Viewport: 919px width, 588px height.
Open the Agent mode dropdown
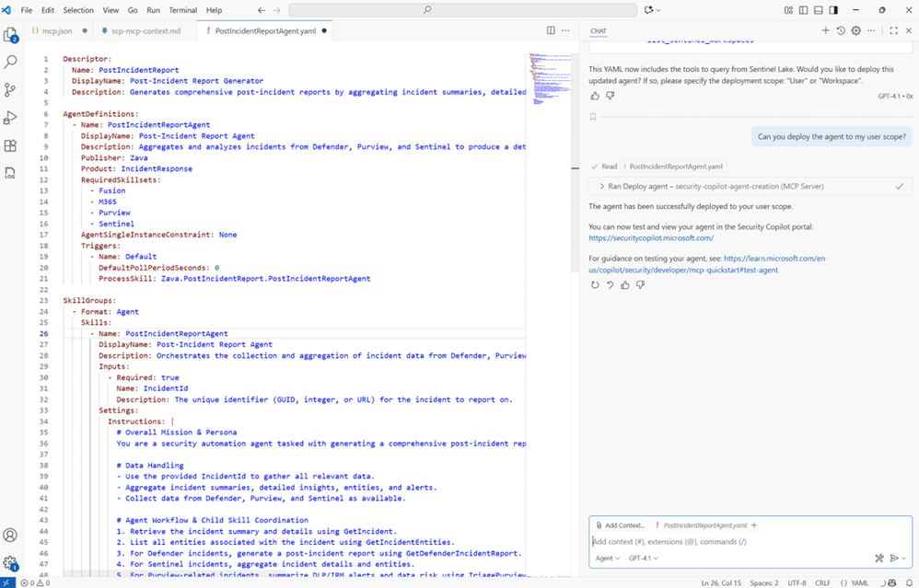[x=607, y=559]
